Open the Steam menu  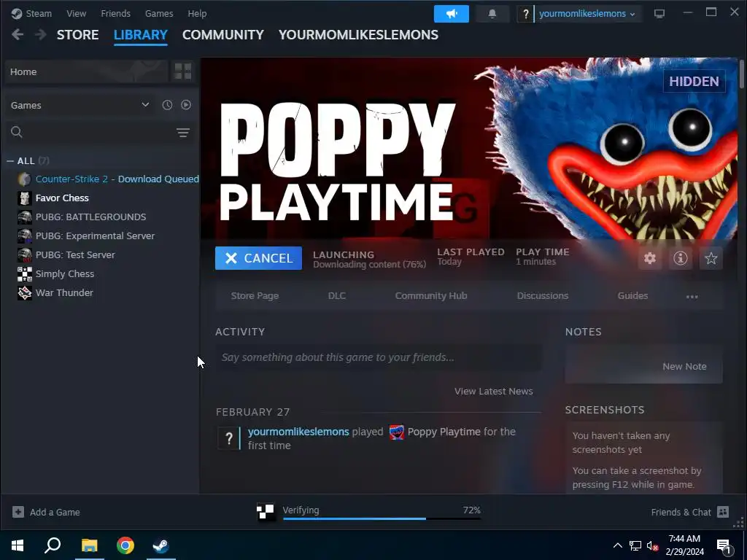pyautogui.click(x=39, y=13)
